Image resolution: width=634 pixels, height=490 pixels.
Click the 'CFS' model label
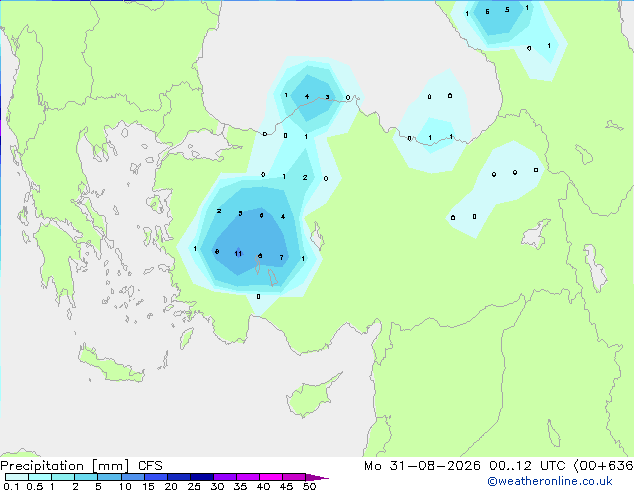coord(150,466)
